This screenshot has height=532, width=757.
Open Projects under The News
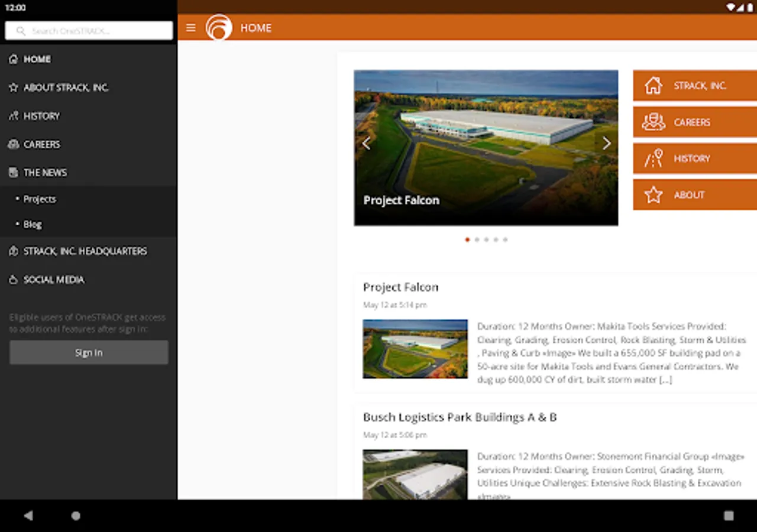coord(89,199)
